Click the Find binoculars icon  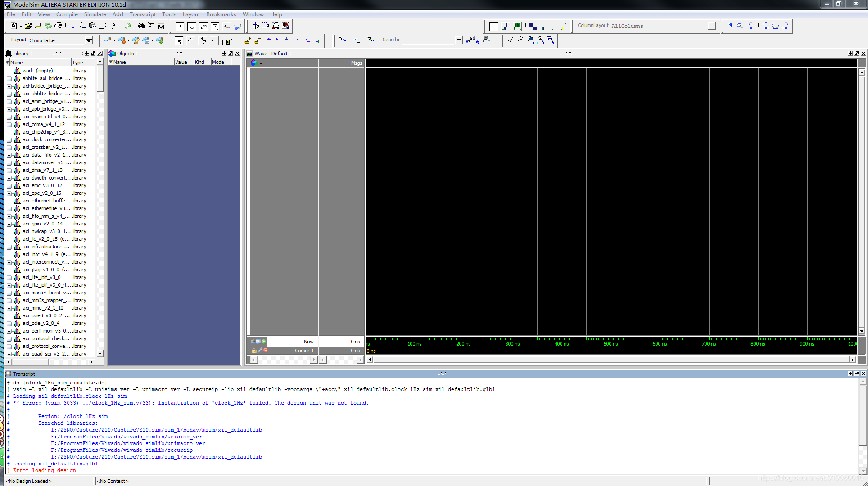(x=141, y=26)
